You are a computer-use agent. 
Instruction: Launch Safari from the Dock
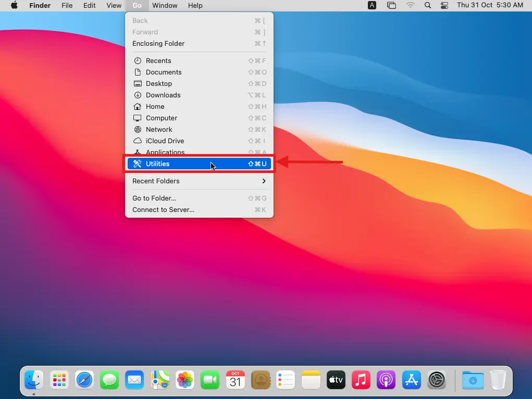click(84, 380)
